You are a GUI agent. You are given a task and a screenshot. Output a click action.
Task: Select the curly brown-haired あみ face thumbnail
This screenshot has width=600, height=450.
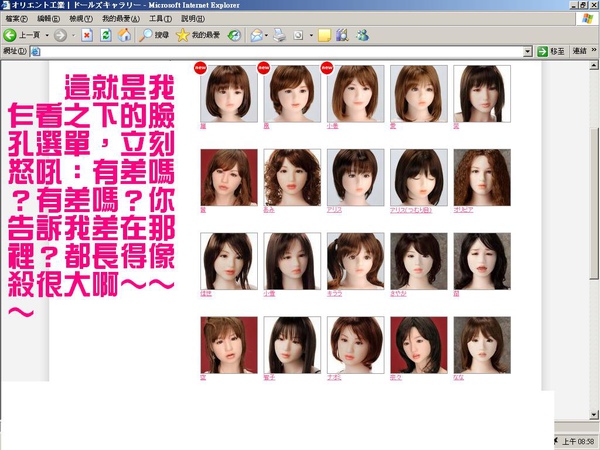pos(292,178)
